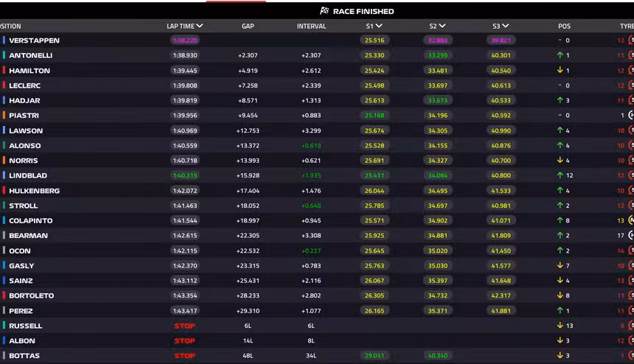Viewport: 634px width, 364px height.
Task: Click Bearman's green up position arrow
Action: pos(560,235)
